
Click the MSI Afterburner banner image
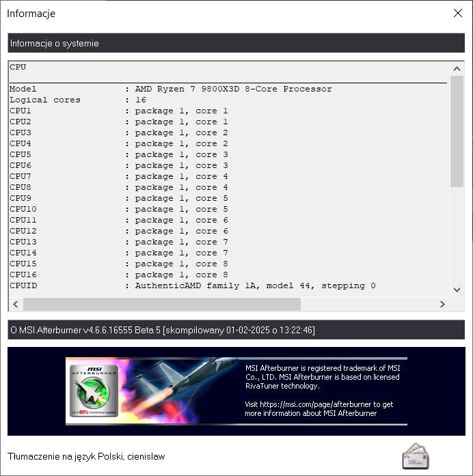point(236,391)
